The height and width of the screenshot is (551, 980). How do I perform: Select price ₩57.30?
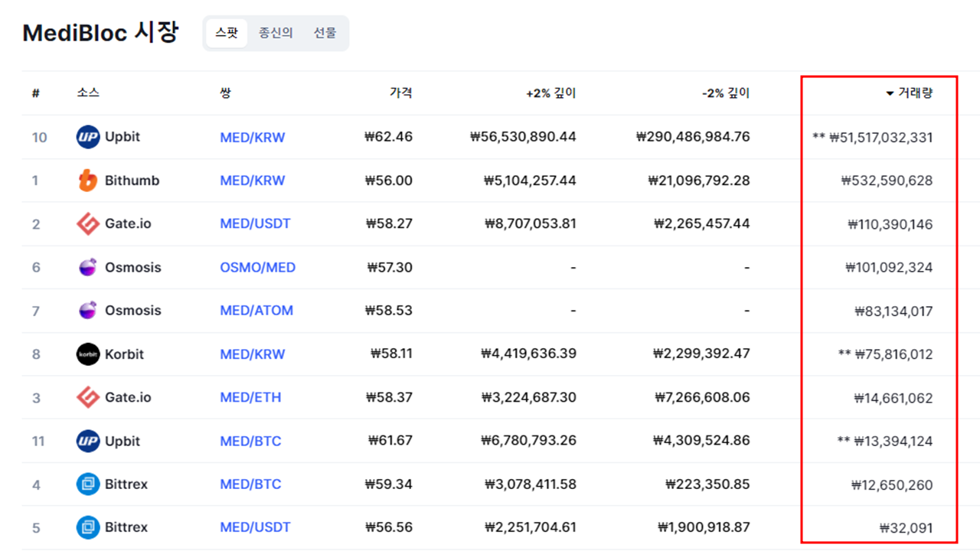click(390, 268)
